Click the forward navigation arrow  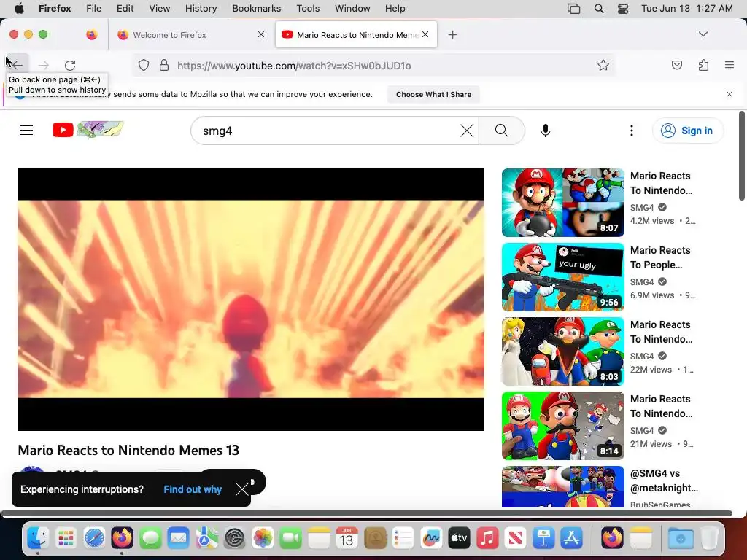point(43,65)
